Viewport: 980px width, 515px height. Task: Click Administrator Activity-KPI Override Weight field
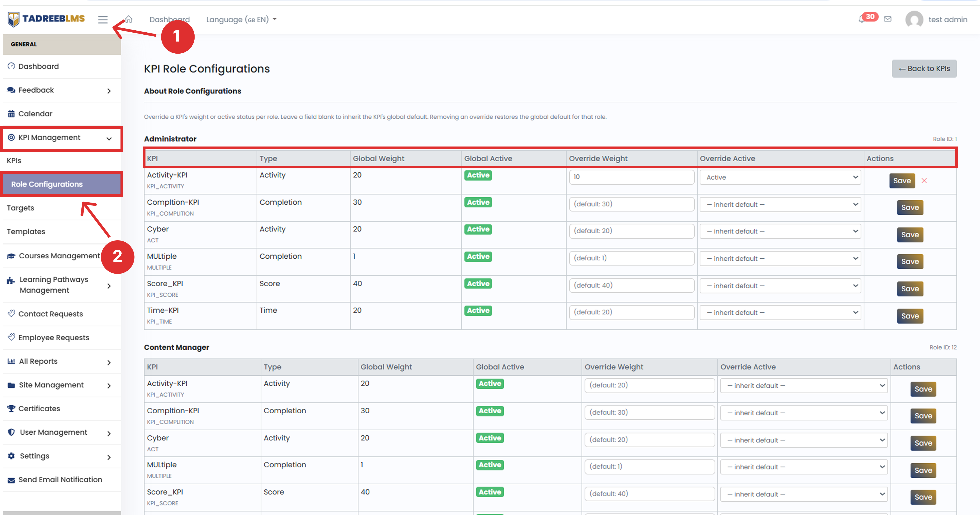click(x=631, y=177)
